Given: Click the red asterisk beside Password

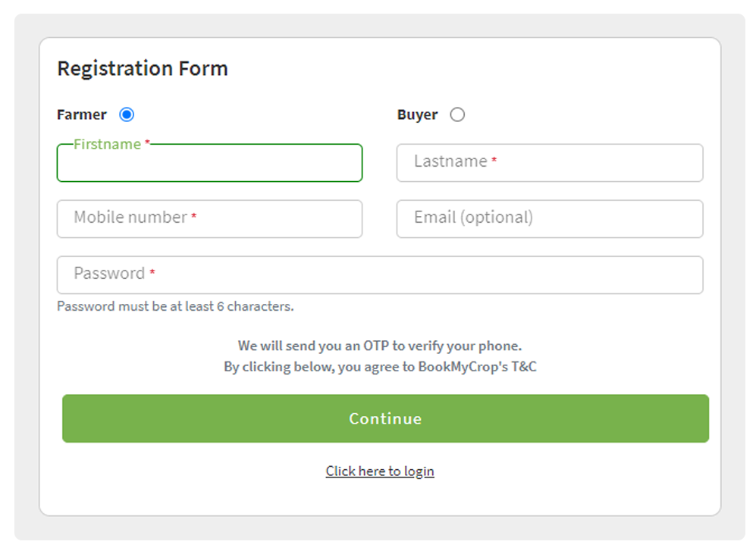Looking at the screenshot, I should point(152,274).
